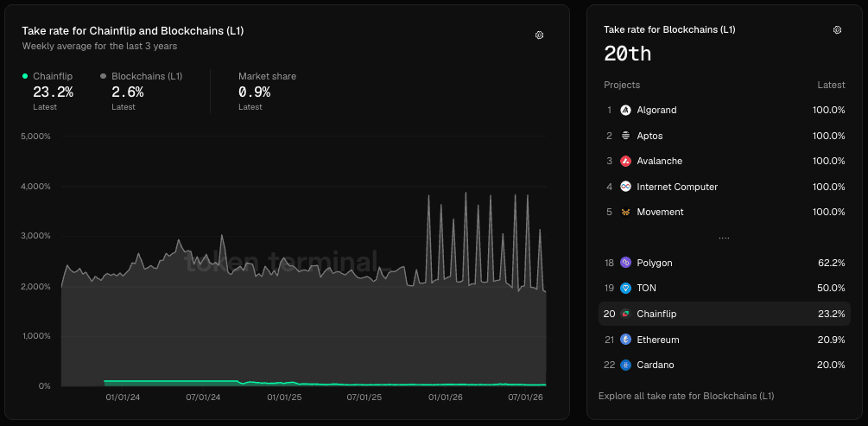Click the Aptos logo icon
The height and width of the screenshot is (426, 868).
625,136
